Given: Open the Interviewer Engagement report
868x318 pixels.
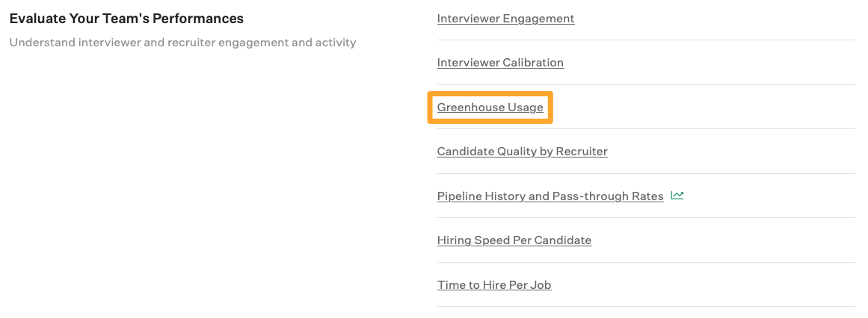Looking at the screenshot, I should (506, 18).
